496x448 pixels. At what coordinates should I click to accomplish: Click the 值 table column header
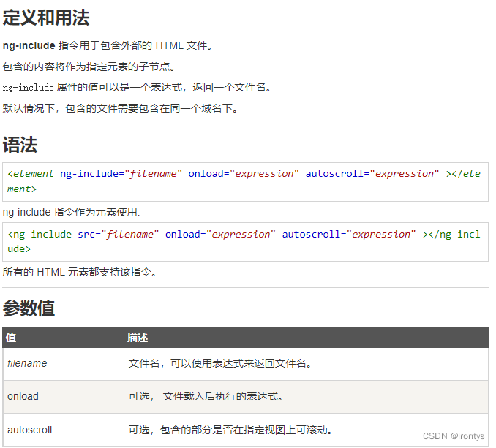(63, 338)
